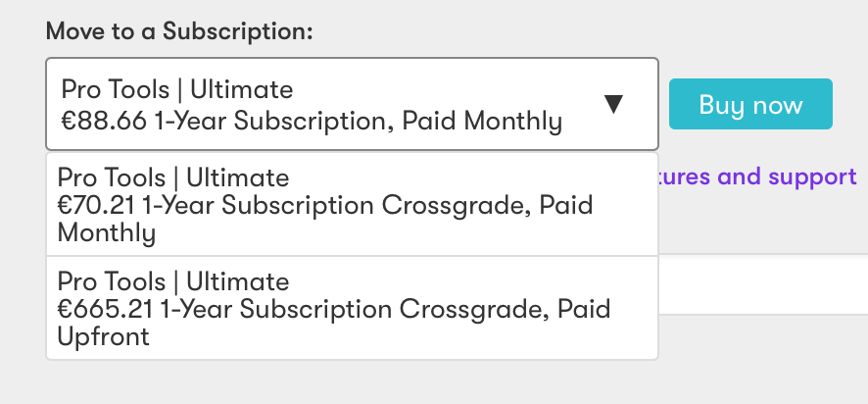Click the wrapped 'Monthly' word in crossgrade option
The image size is (868, 404).
click(x=106, y=233)
